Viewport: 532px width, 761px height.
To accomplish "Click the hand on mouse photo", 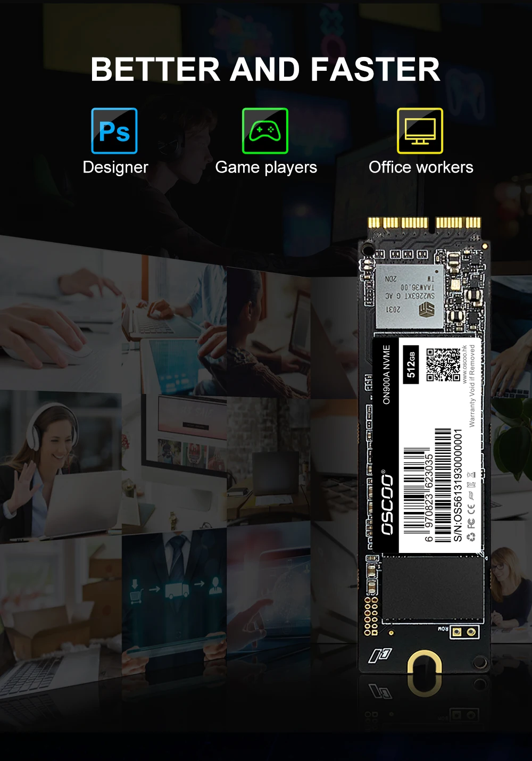I will 61,314.
